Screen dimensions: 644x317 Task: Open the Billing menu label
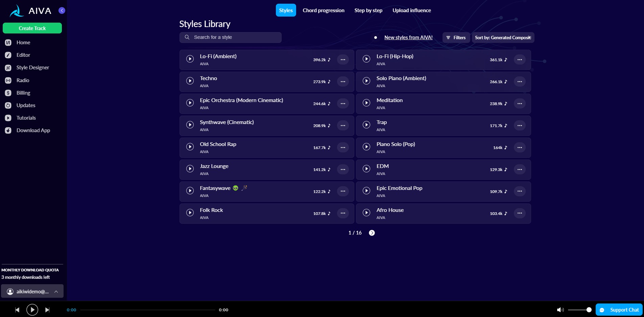[x=23, y=93]
